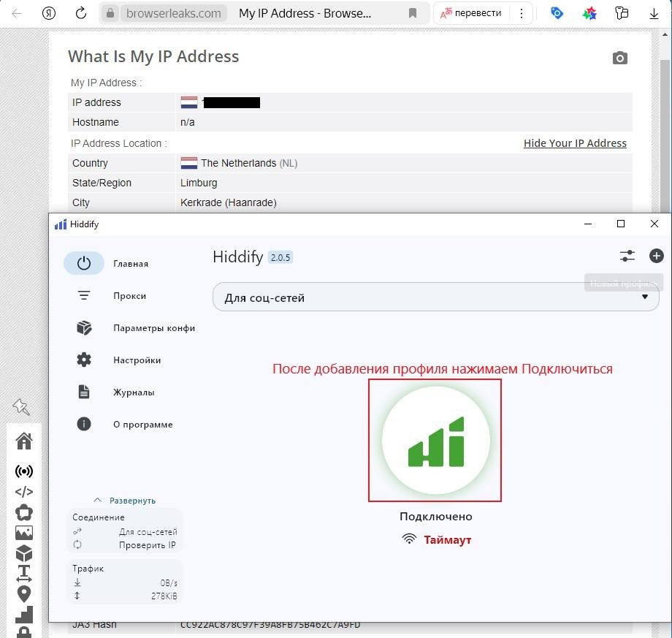Click the code brackets icon in sidebar

[x=24, y=492]
